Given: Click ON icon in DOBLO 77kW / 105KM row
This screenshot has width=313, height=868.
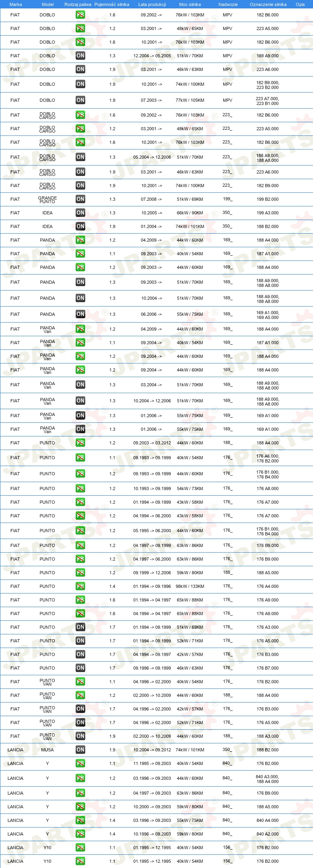Looking at the screenshot, I should click(80, 100).
